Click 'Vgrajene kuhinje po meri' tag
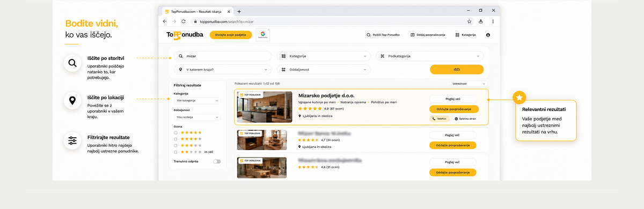This screenshot has height=209, width=644. pos(317,102)
